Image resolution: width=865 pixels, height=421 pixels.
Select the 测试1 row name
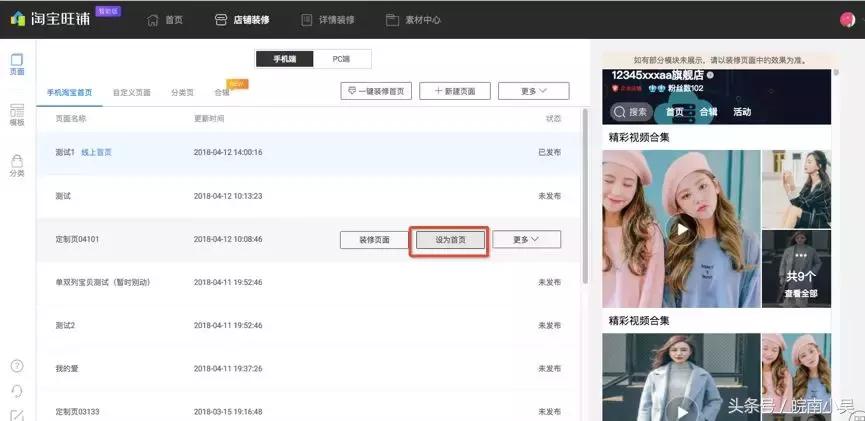(65, 152)
